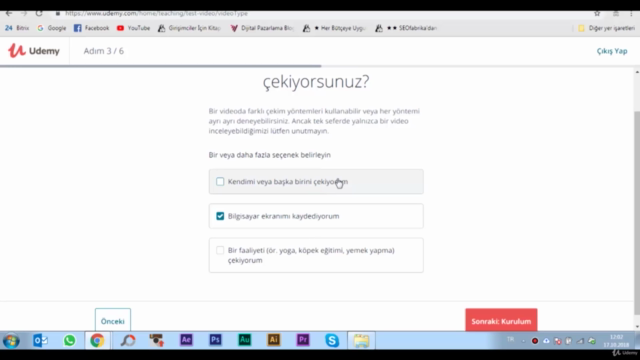Launch After Effects from the taskbar
Image resolution: width=640 pixels, height=360 pixels.
186,340
